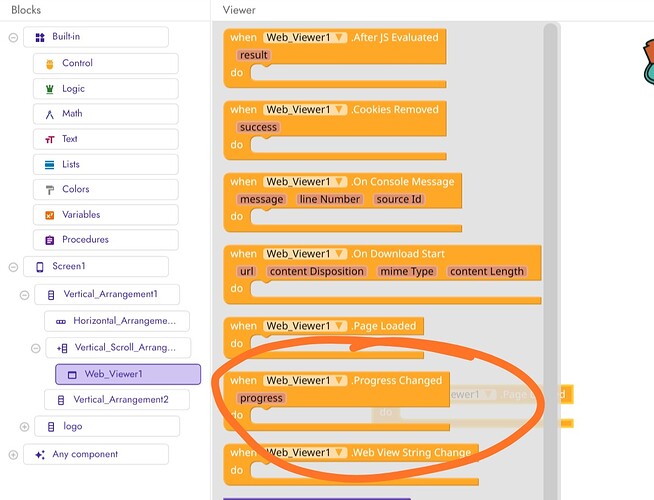This screenshot has height=500, width=654.
Task: Click the On Download Start event block
Action: (382, 275)
